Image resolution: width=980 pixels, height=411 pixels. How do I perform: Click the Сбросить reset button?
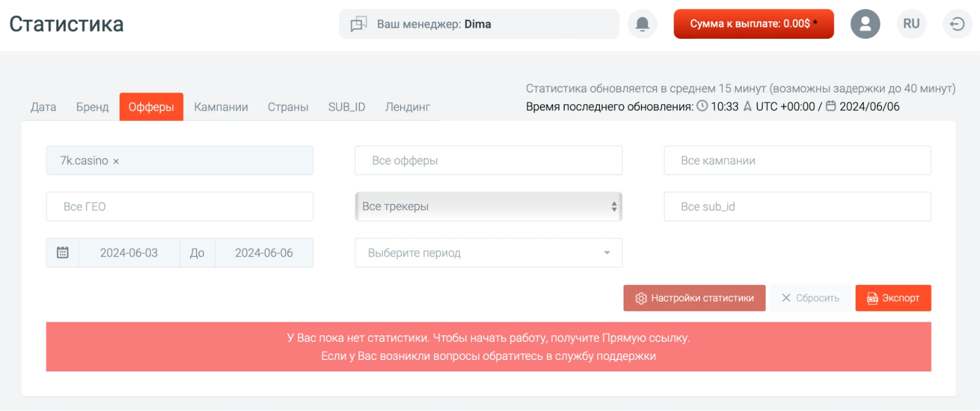click(x=810, y=298)
